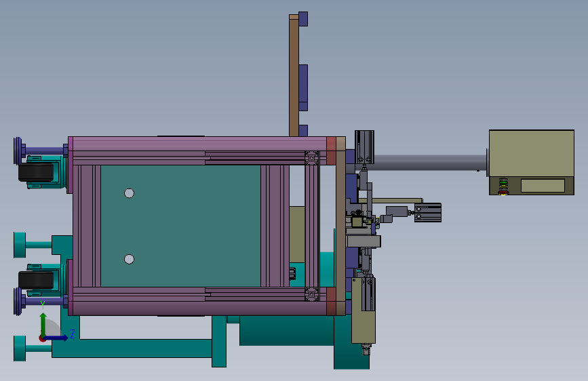Select the upper black caster wheel
Screen dimensions: 588x381
pyautogui.click(x=37, y=172)
